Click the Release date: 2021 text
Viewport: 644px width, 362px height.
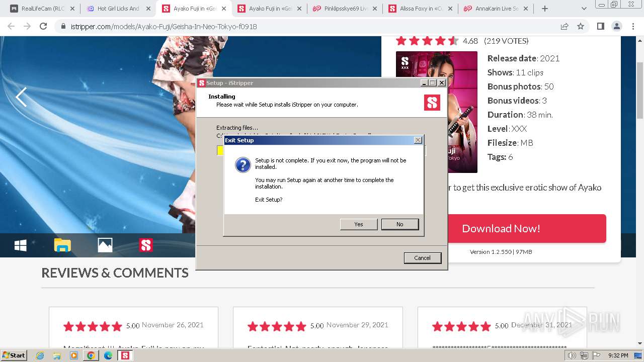pyautogui.click(x=523, y=58)
